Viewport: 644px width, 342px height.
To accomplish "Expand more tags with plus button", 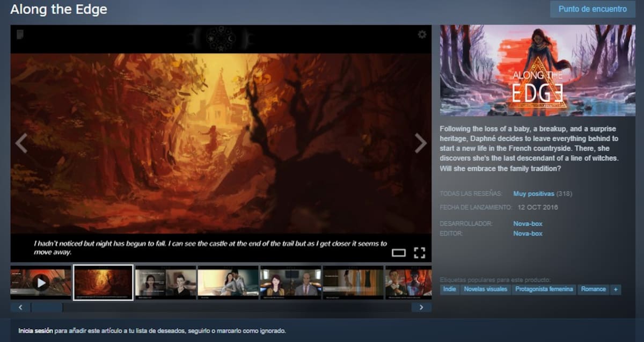I will [x=616, y=289].
